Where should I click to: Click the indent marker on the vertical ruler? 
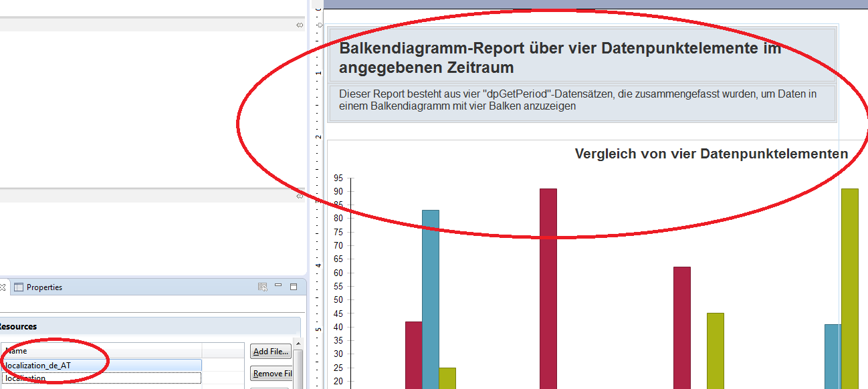click(x=320, y=25)
